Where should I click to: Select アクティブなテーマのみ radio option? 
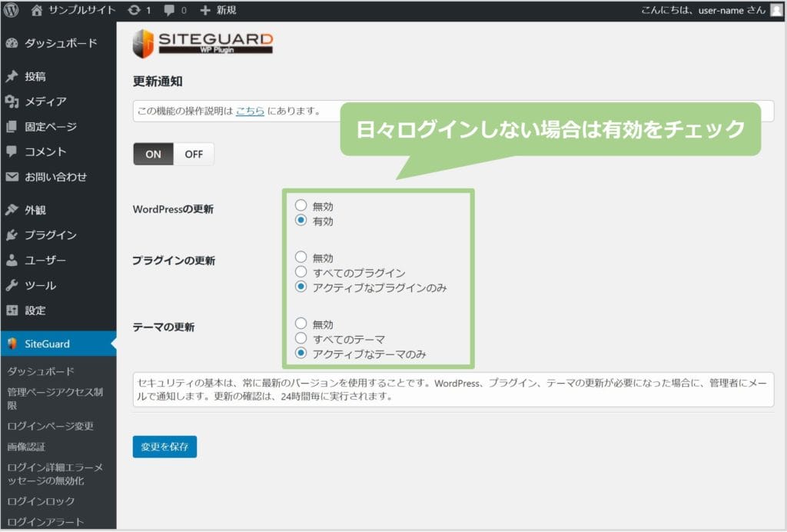pyautogui.click(x=301, y=354)
